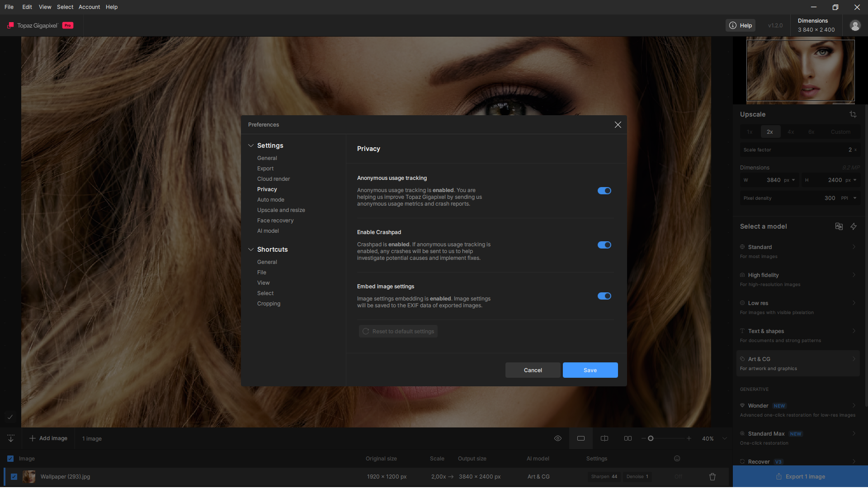Screen dimensions: 868x488
Task: Open Cloud render preferences
Action: (x=274, y=179)
